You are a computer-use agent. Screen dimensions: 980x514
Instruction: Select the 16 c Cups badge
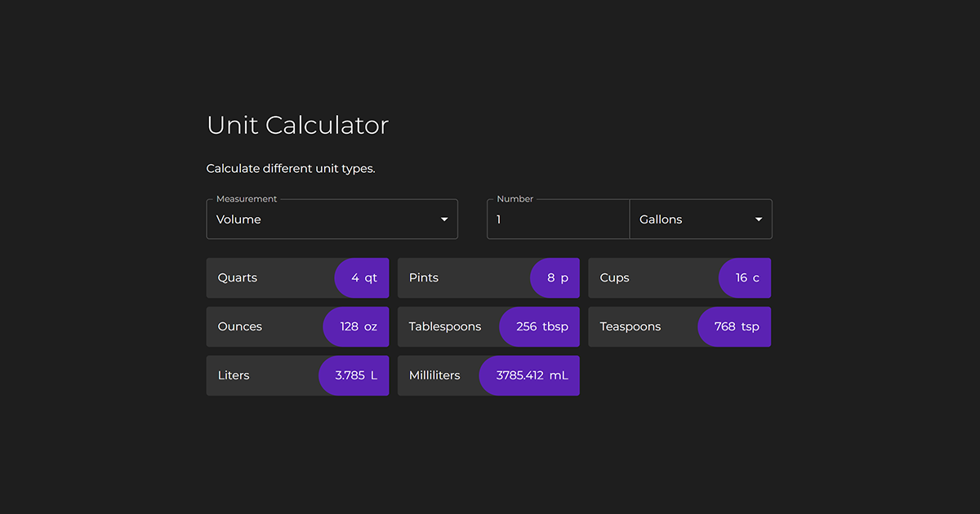click(745, 277)
